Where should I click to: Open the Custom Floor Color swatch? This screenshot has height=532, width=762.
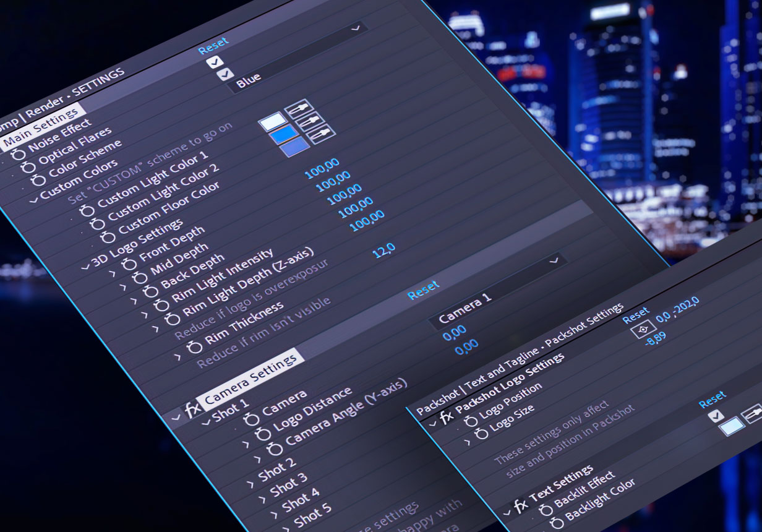point(295,147)
